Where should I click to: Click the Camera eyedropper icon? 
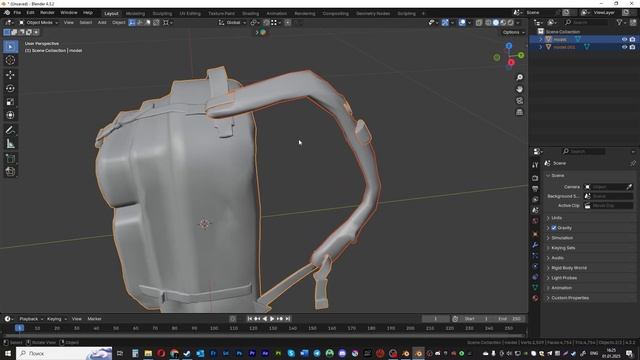629,187
